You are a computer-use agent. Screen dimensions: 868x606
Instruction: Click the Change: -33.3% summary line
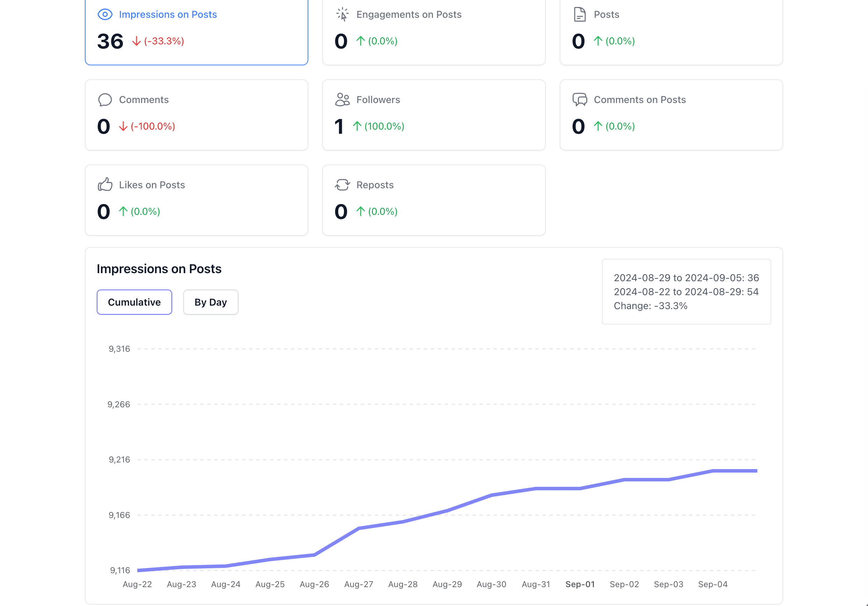click(x=650, y=306)
